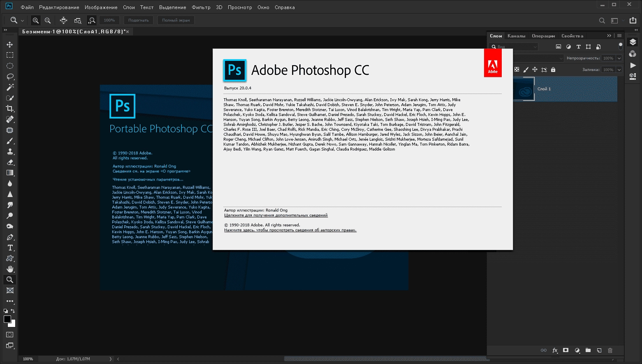The width and height of the screenshot is (642, 364).
Task: Open the Actions play dock icon
Action: [x=633, y=65]
